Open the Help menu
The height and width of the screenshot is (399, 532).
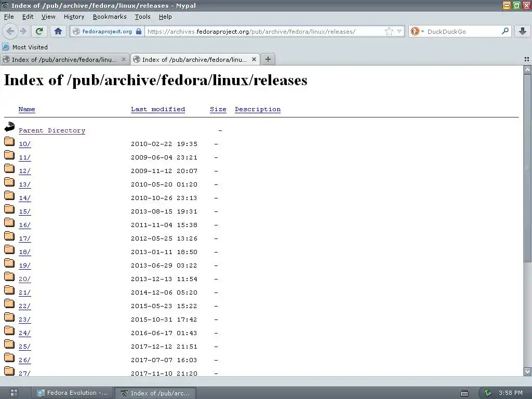165,17
